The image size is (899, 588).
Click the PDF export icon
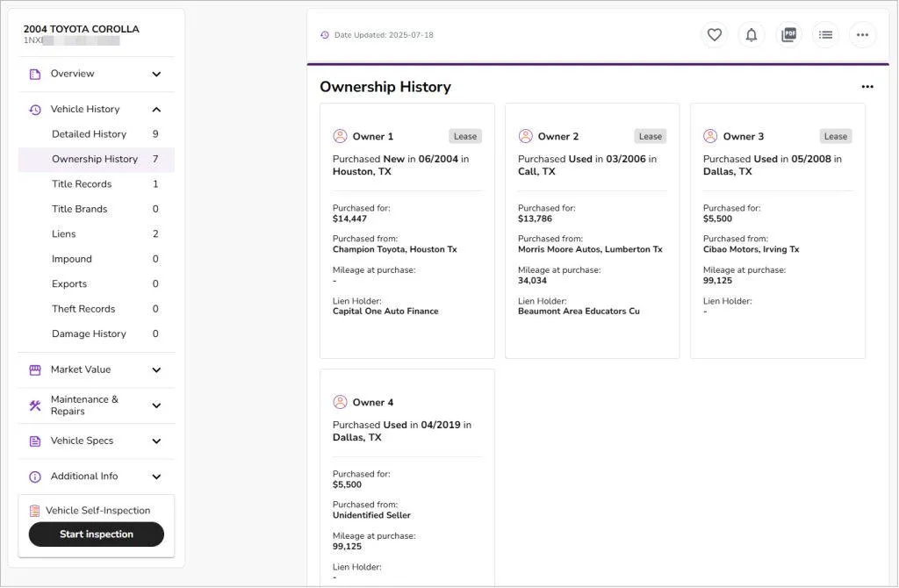click(789, 35)
